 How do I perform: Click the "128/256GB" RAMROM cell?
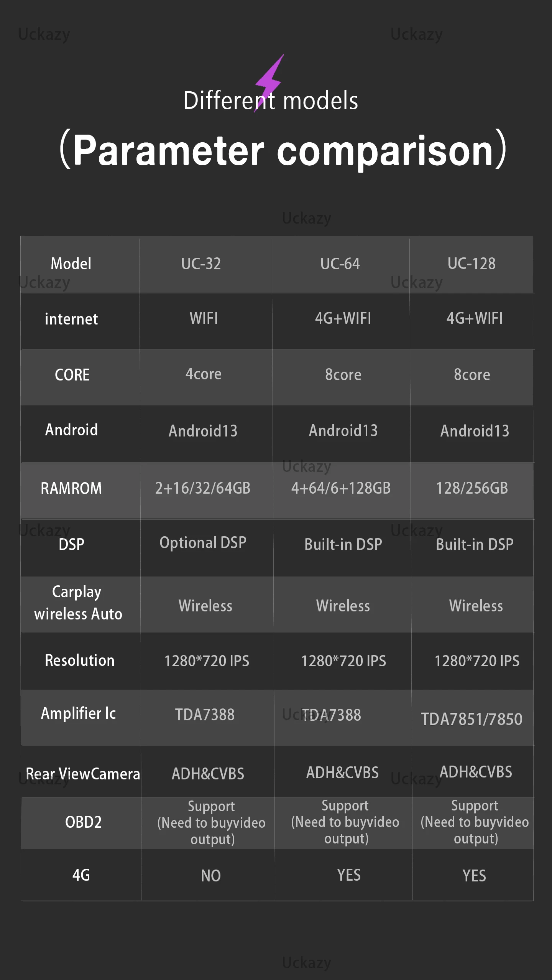click(472, 488)
